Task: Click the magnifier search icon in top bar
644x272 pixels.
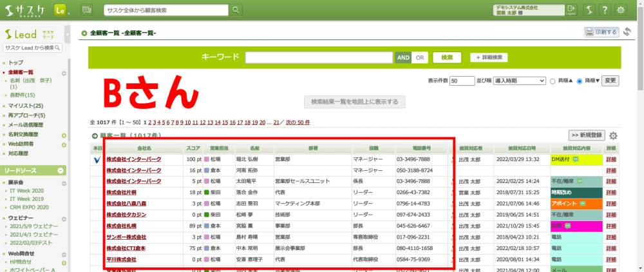Action: tap(236, 10)
